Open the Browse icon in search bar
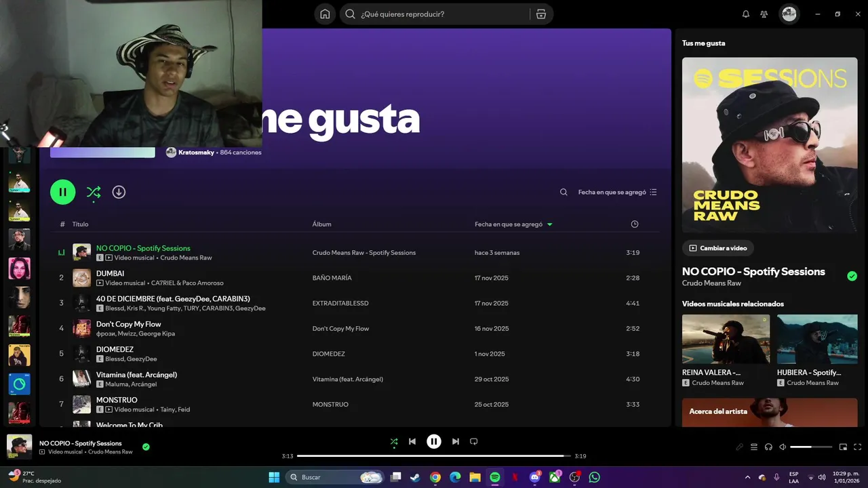Screen dimensions: 868x488 [540, 14]
